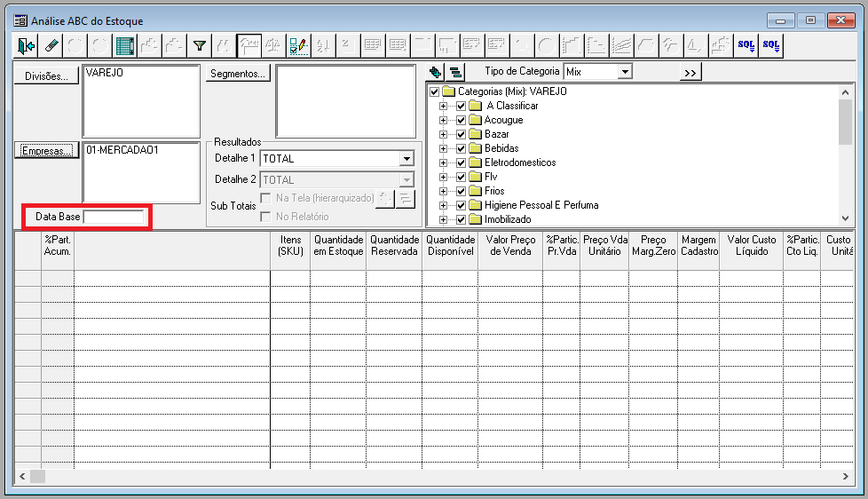Click the last SQL icon at toolbar end

point(770,45)
